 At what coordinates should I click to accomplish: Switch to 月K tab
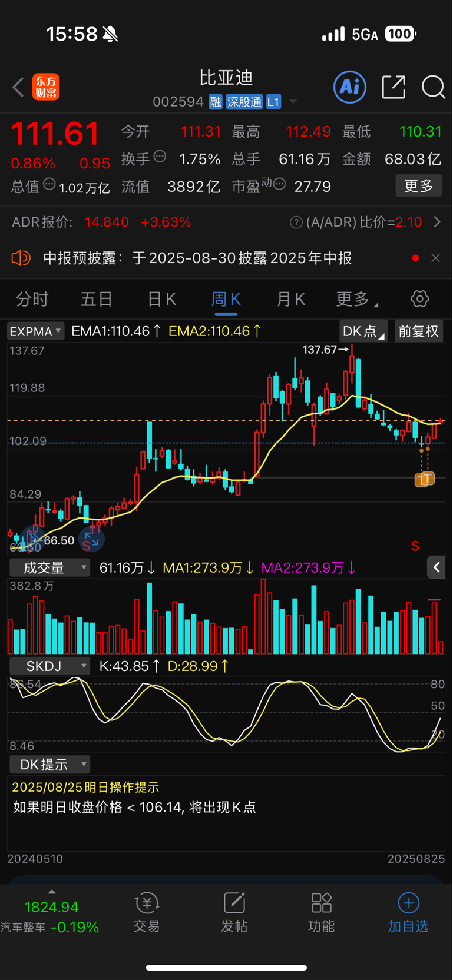[291, 299]
